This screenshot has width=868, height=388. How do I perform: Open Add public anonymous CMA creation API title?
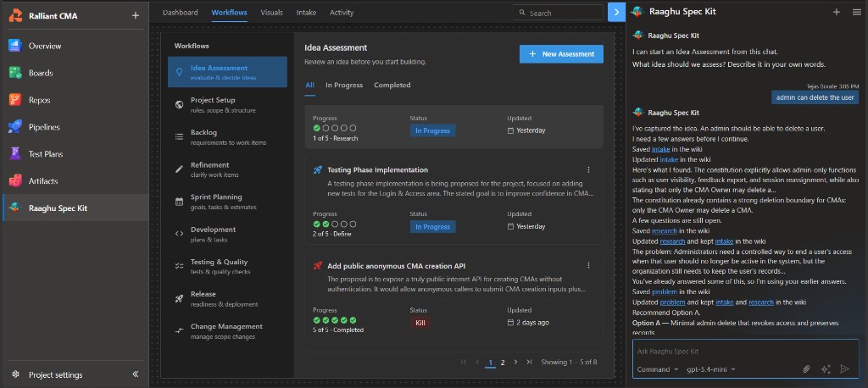[x=397, y=266]
